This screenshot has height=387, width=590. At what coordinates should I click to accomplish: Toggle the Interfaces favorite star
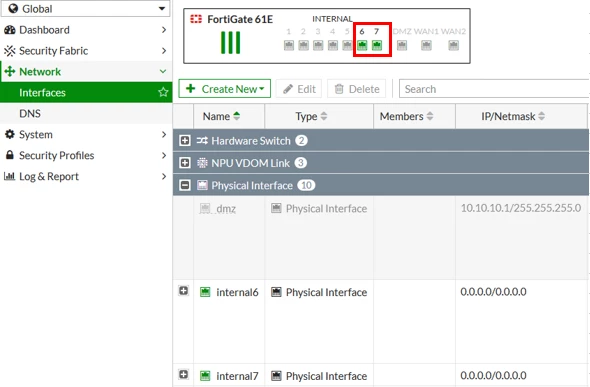[163, 92]
